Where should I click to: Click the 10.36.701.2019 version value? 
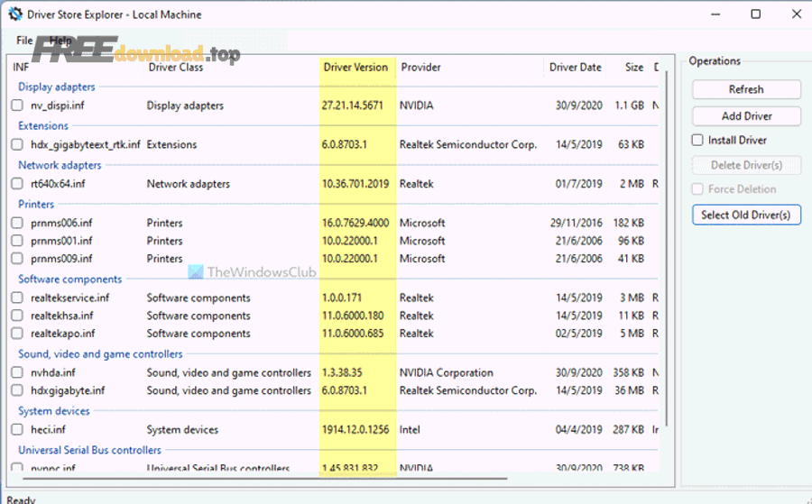click(355, 184)
